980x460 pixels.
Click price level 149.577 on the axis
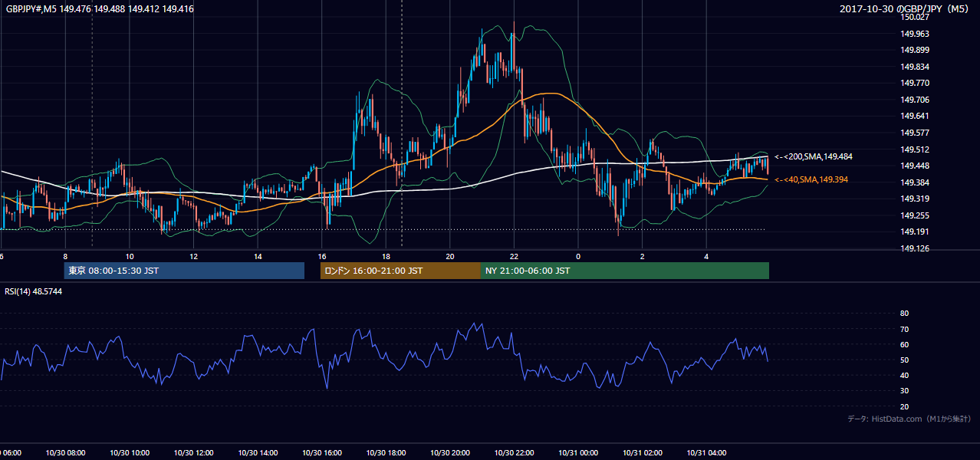[916, 133]
